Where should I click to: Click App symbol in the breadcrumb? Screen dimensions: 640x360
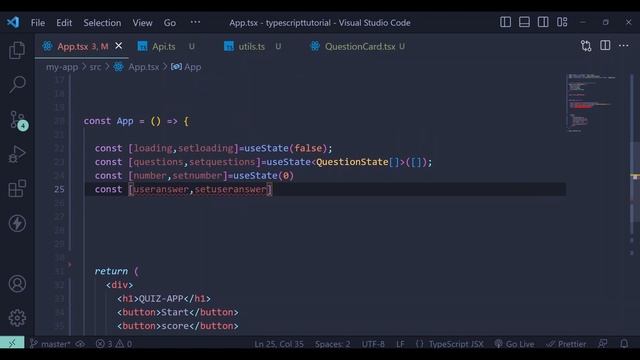pyautogui.click(x=193, y=67)
